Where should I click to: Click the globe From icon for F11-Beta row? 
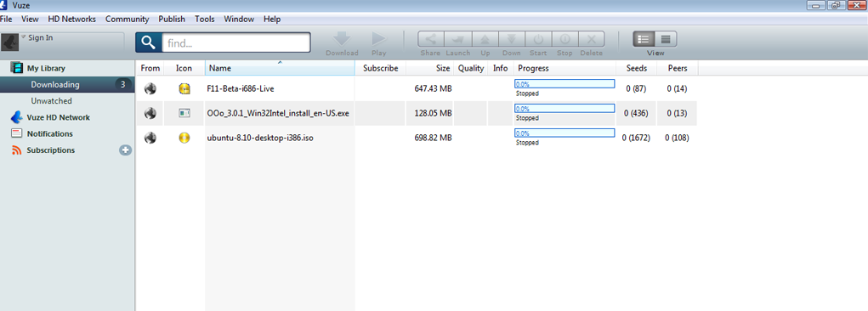[150, 88]
